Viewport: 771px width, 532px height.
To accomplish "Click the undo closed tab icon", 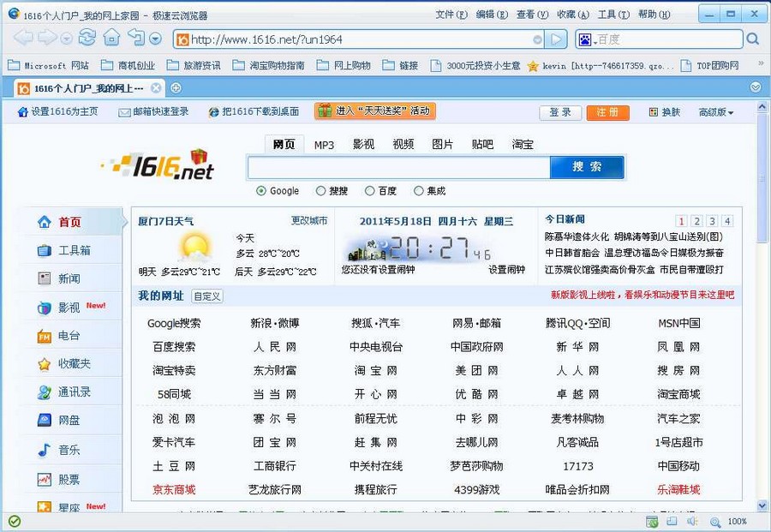I will (136, 37).
